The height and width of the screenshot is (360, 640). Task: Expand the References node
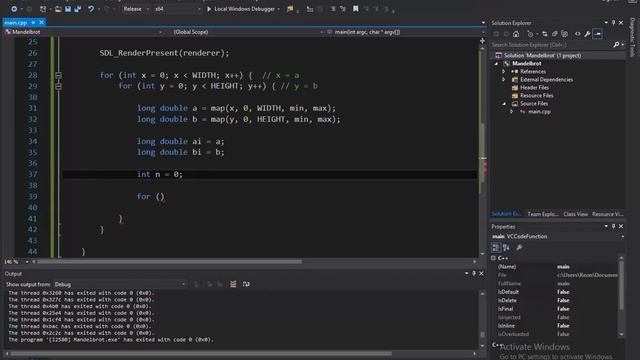point(504,71)
